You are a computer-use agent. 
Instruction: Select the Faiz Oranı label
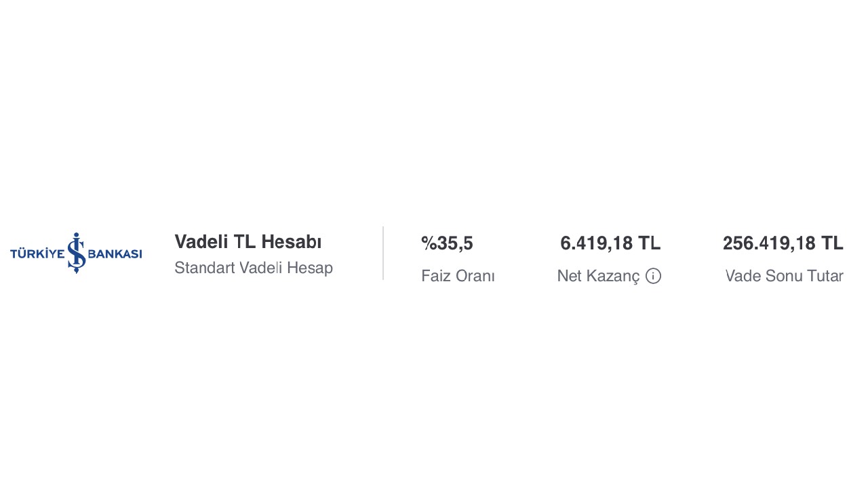click(458, 276)
